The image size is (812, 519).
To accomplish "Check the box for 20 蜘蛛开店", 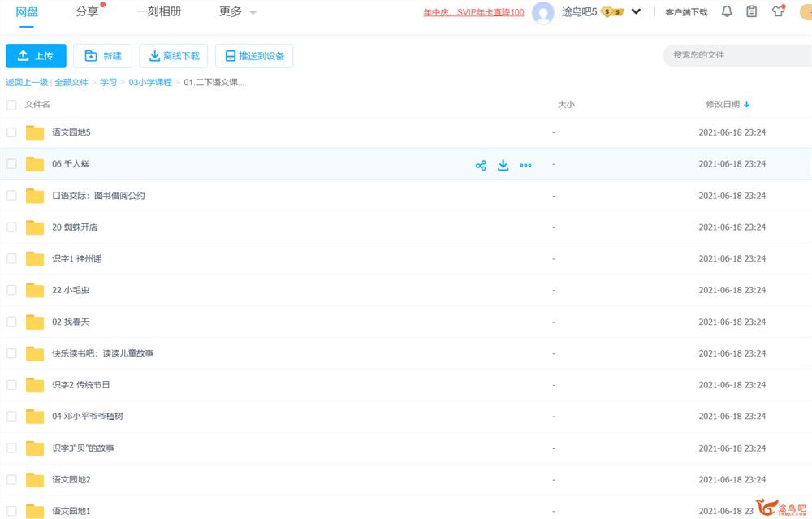I will coord(11,227).
